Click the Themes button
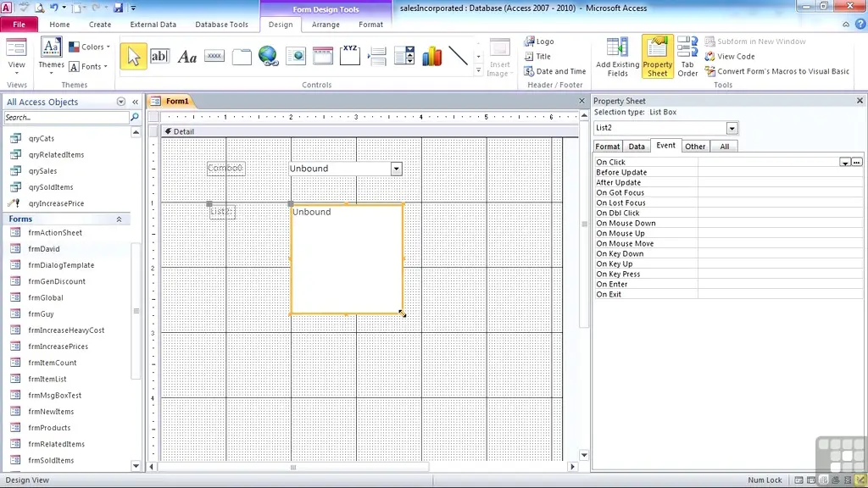Viewport: 868px width, 488px height. coord(51,55)
